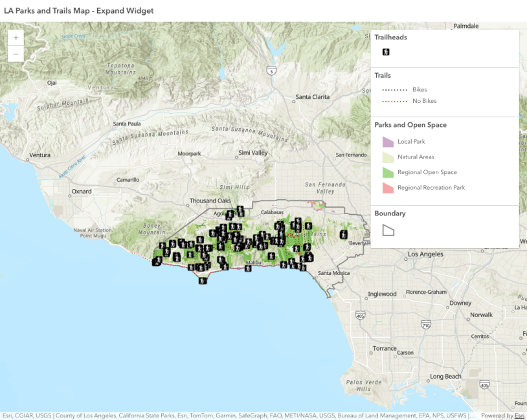Click the trailhead marker directly below Malibu label

[248, 268]
